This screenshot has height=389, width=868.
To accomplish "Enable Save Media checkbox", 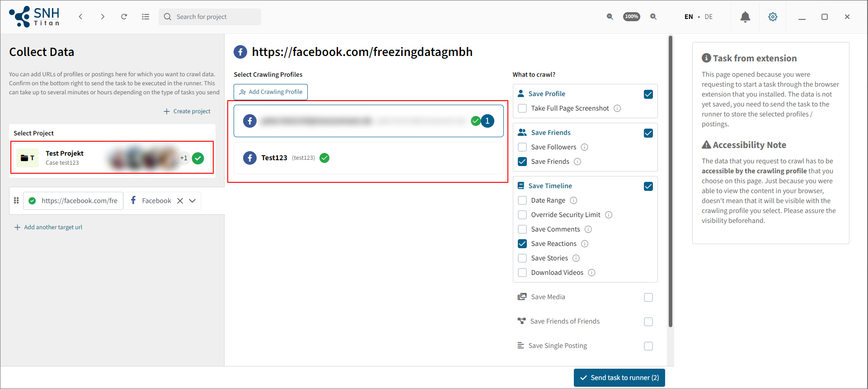I will 648,297.
